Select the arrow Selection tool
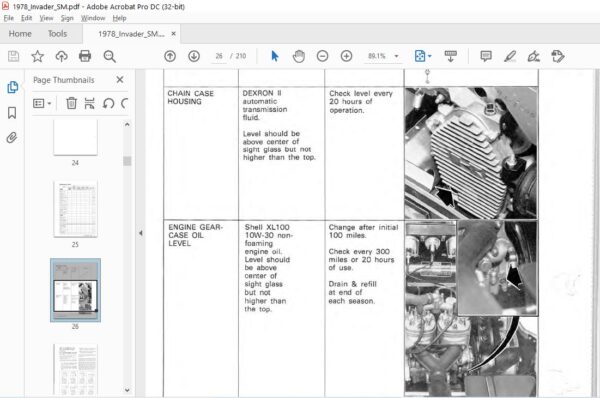 pos(275,56)
